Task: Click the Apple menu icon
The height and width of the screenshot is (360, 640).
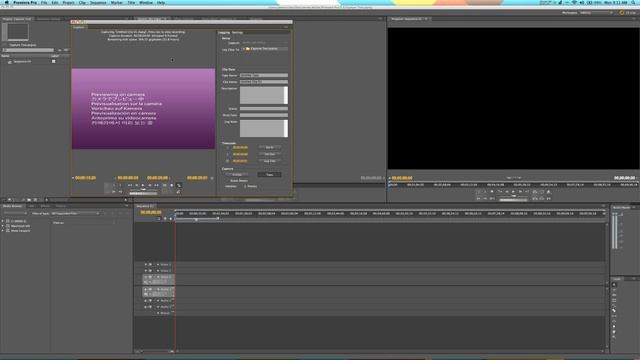Action: tap(7, 2)
